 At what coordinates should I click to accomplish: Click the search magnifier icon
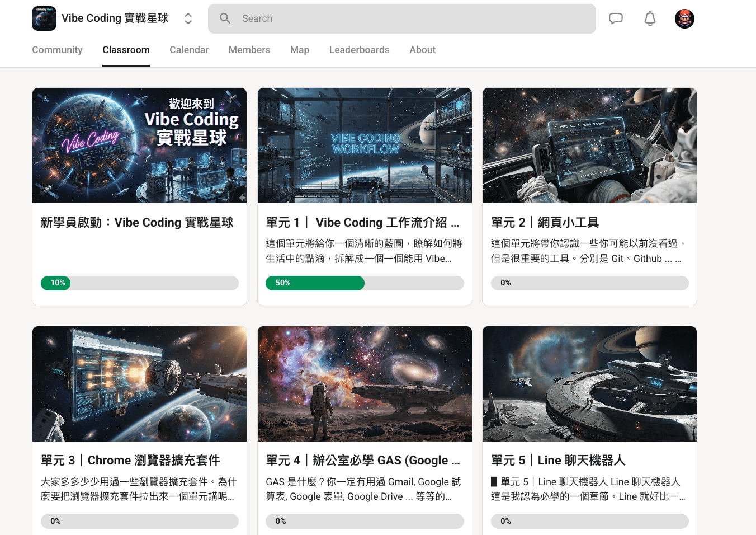pos(225,18)
